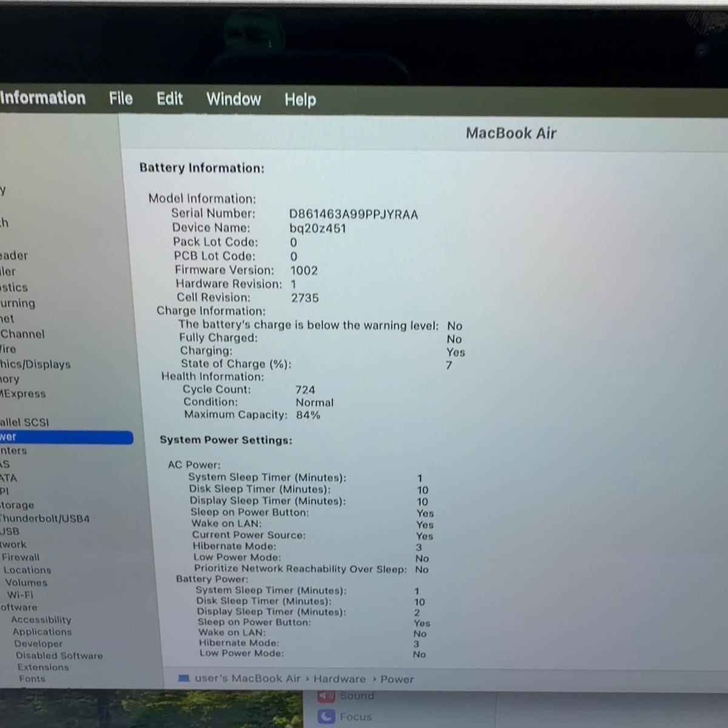Screen dimensions: 728x728
Task: Select Extensions under Software
Action: click(x=43, y=667)
